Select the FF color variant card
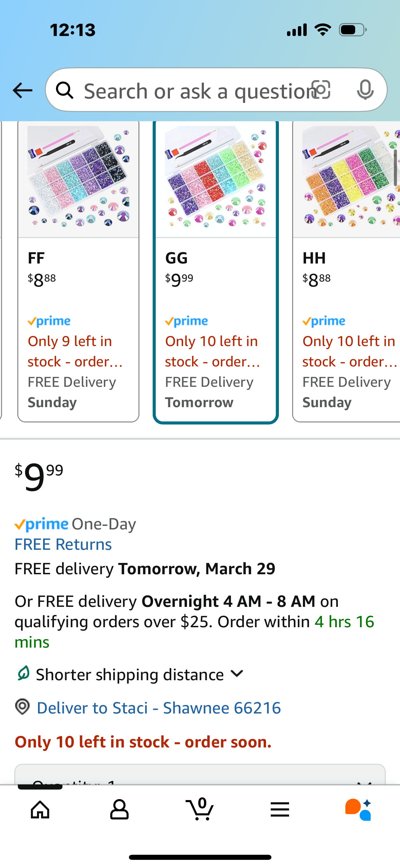400x868 pixels. tap(78, 272)
